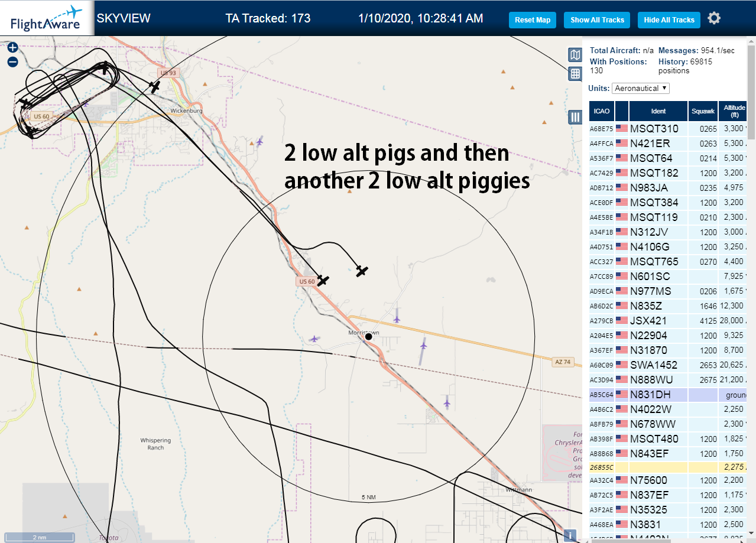
Task: Select black aircraft at end of curved track
Action: coord(362,271)
